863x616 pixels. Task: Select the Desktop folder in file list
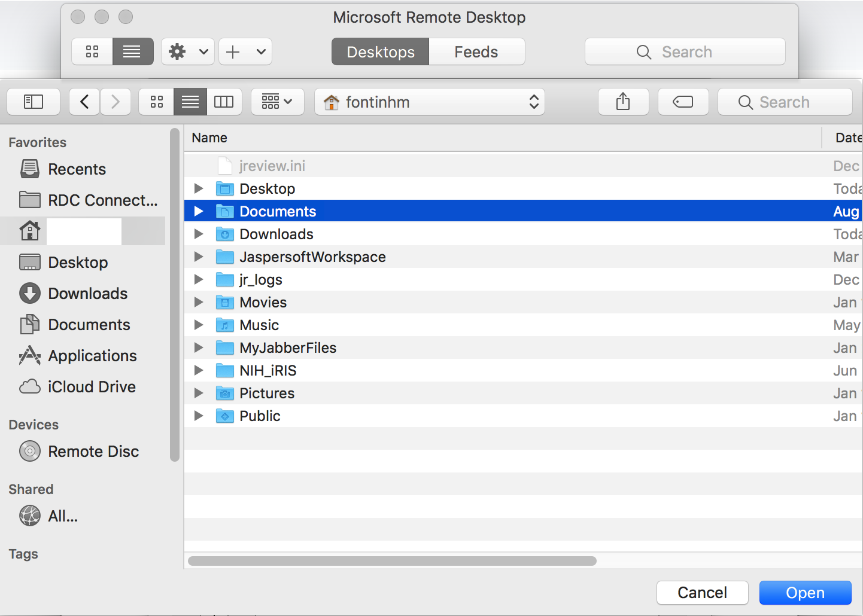coord(524,188)
